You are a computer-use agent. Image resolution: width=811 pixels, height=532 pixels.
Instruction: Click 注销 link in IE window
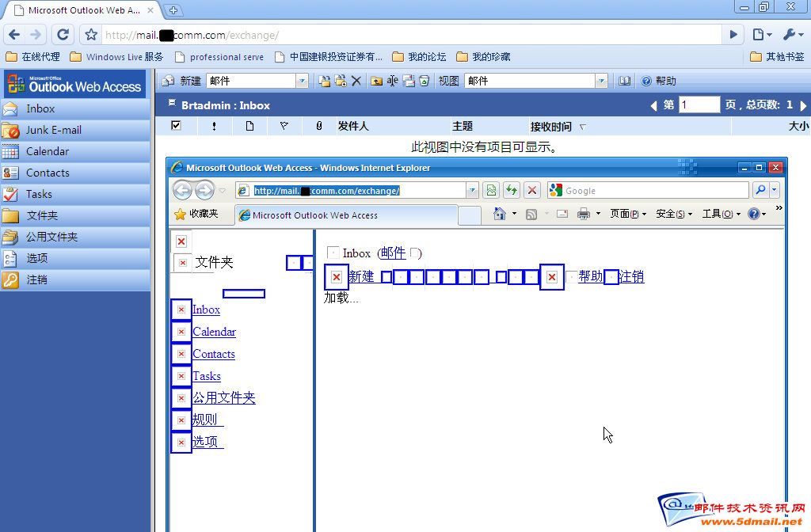click(631, 276)
